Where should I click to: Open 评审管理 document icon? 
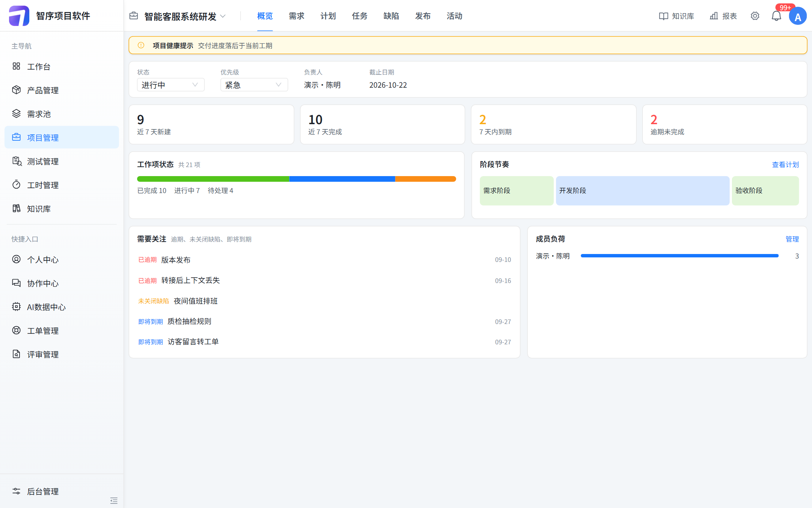[16, 354]
